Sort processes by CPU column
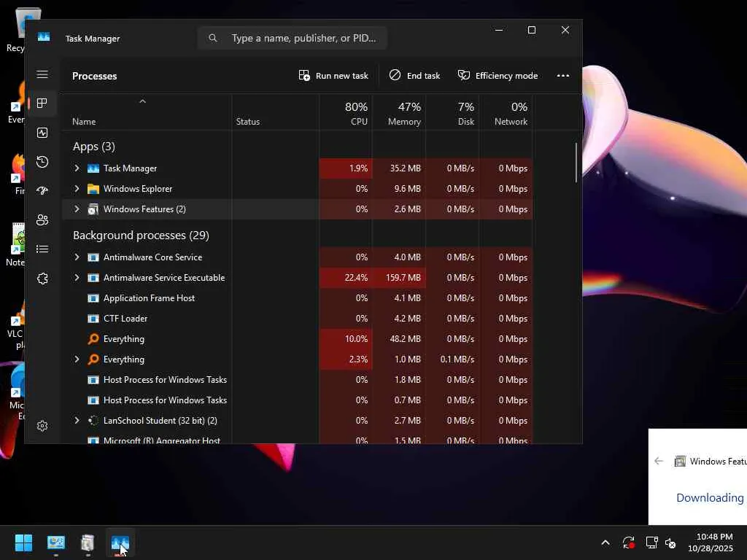The height and width of the screenshot is (560, 747). tap(346, 113)
